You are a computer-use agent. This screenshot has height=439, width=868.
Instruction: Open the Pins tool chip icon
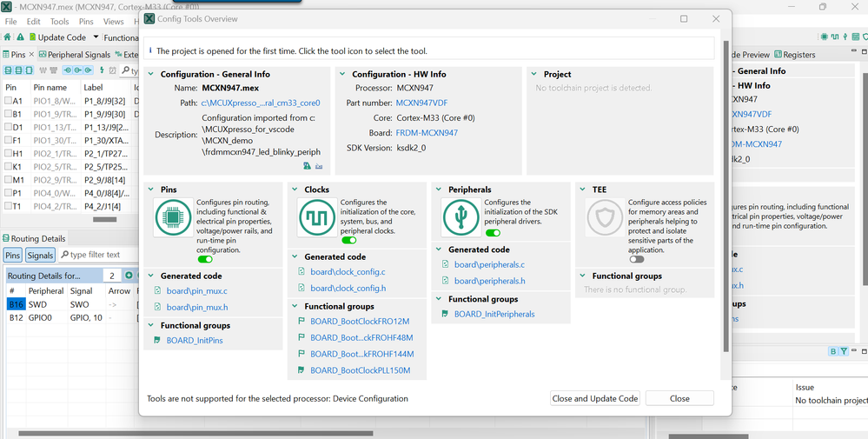[x=173, y=217]
